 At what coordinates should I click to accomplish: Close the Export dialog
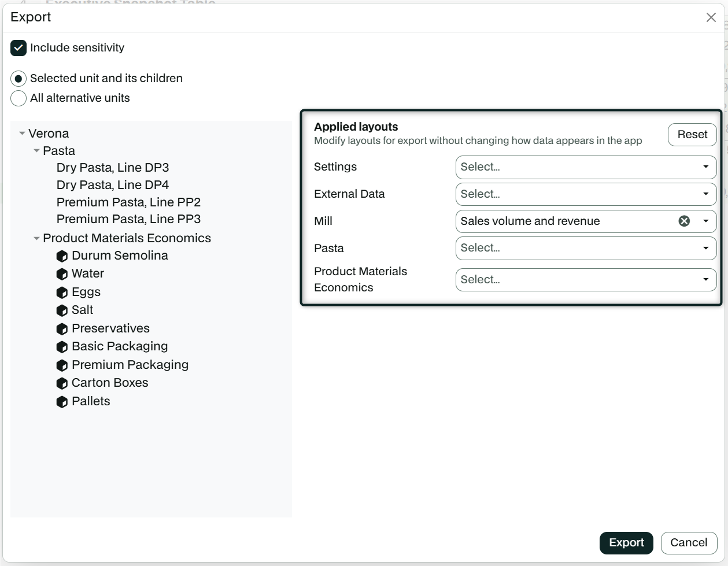[711, 17]
